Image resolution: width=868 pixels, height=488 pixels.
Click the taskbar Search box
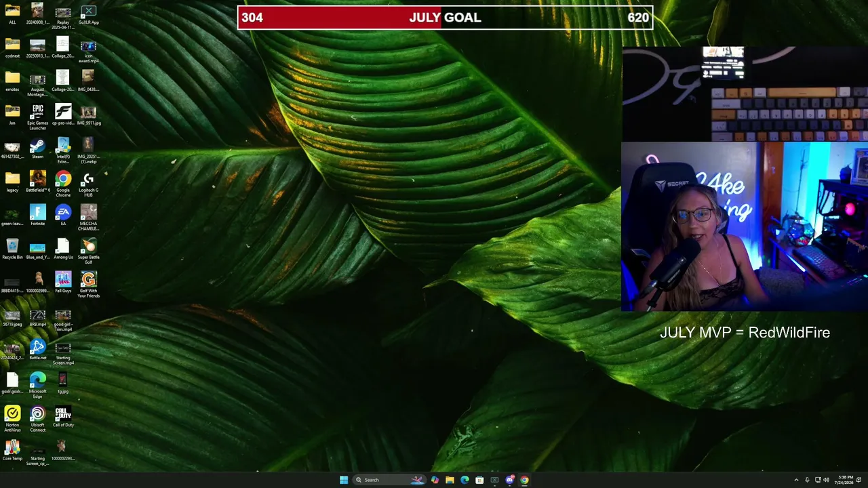(x=390, y=480)
